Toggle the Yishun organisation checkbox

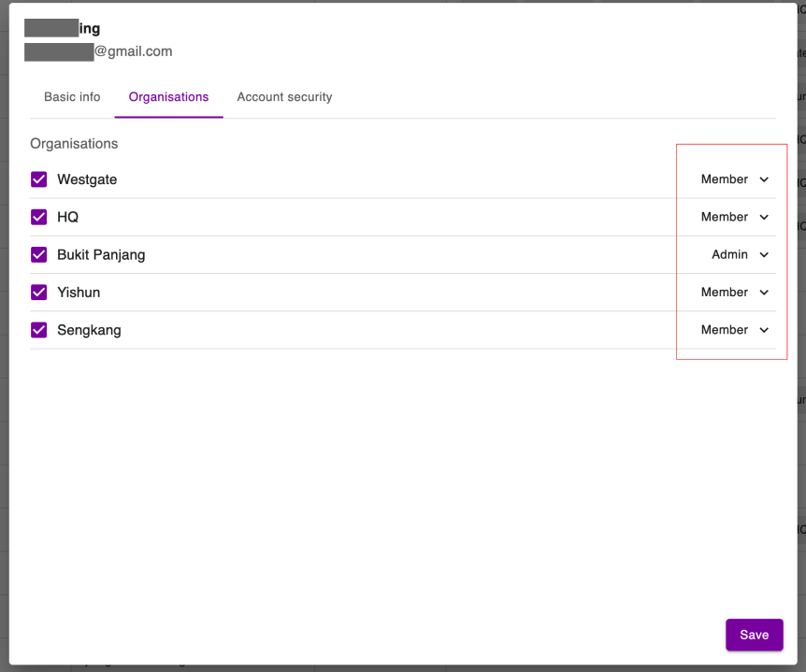coord(39,293)
